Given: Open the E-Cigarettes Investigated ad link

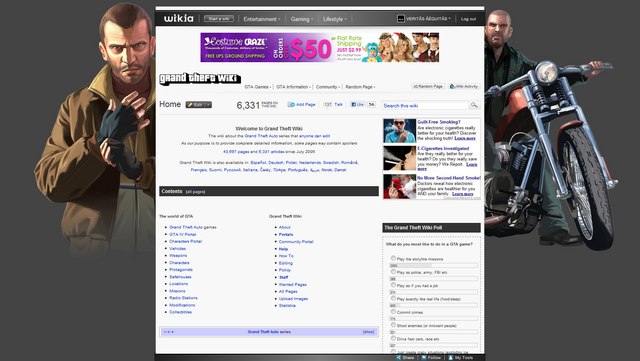Looking at the screenshot, I should [443, 149].
